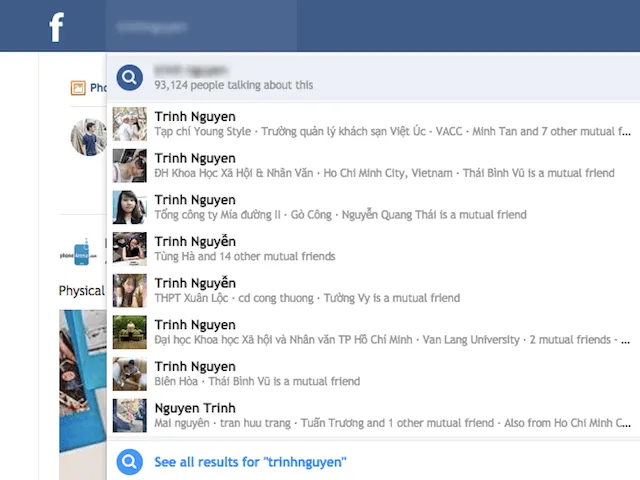Click 'See all results for "trinhnguyen"'

[250, 462]
